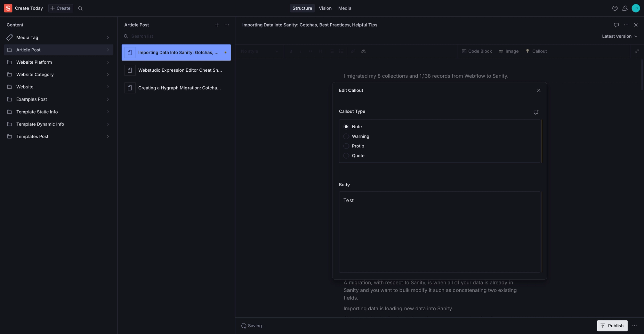
Task: Insert a Code Block
Action: [477, 51]
